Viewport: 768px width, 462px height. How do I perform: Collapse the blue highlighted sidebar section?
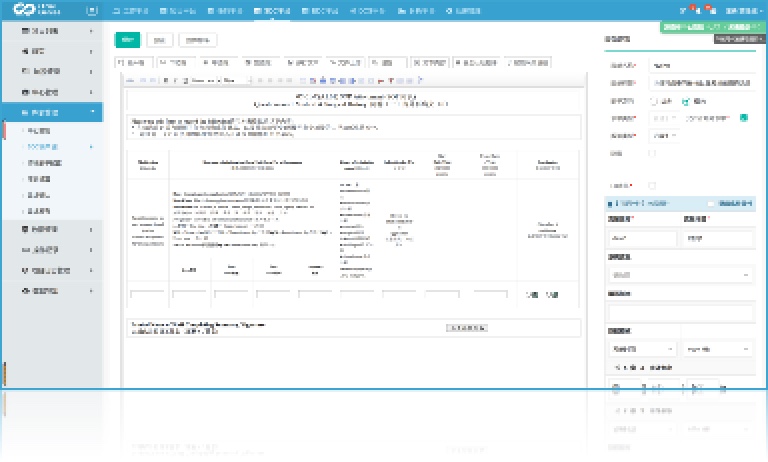click(x=52, y=112)
